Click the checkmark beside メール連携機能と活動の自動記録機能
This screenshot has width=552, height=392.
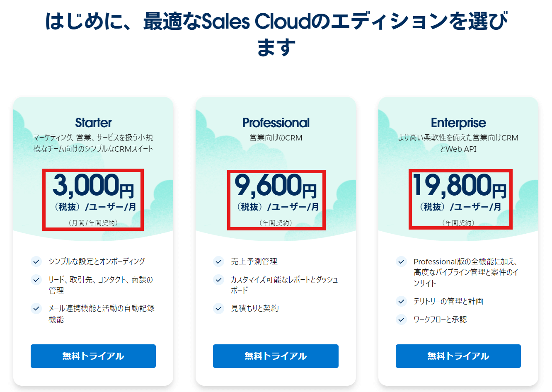click(36, 308)
